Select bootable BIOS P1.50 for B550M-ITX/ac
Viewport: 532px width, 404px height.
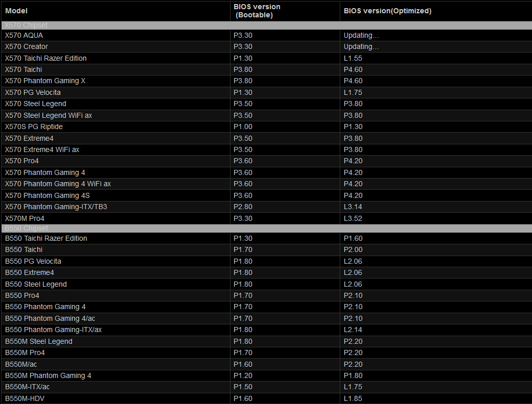point(243,387)
